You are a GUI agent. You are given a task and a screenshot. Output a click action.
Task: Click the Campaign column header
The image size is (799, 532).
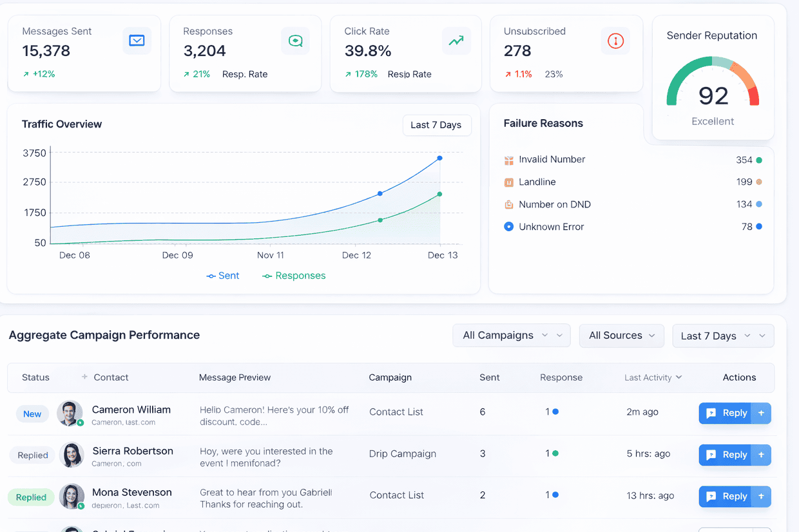(x=390, y=377)
